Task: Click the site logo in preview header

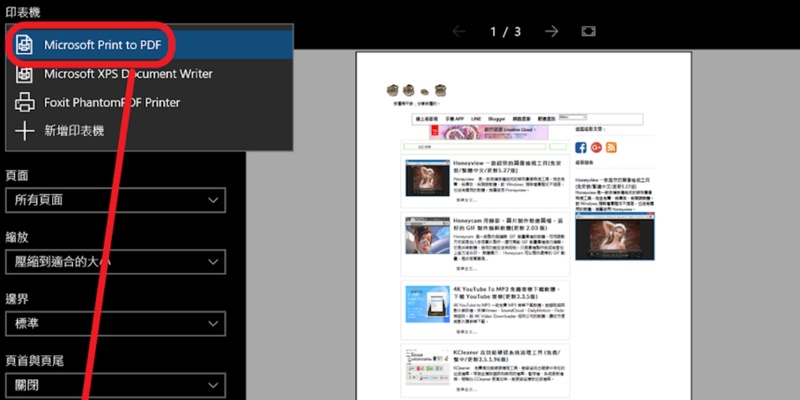Action: 416,91
